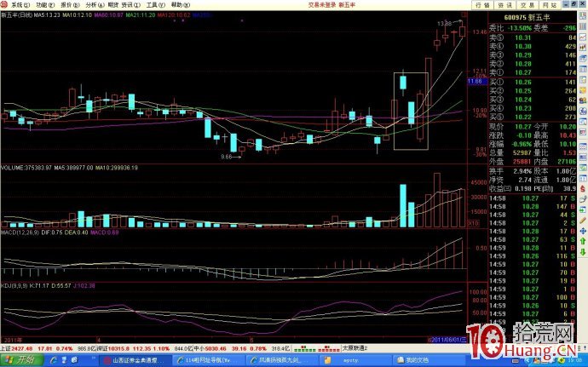Open the 帮助(H) menu
This screenshot has height=367, width=588.
(x=181, y=5)
